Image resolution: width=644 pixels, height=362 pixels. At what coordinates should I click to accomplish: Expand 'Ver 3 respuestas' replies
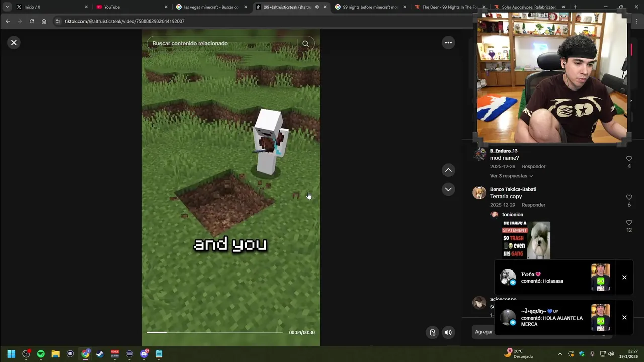(511, 176)
